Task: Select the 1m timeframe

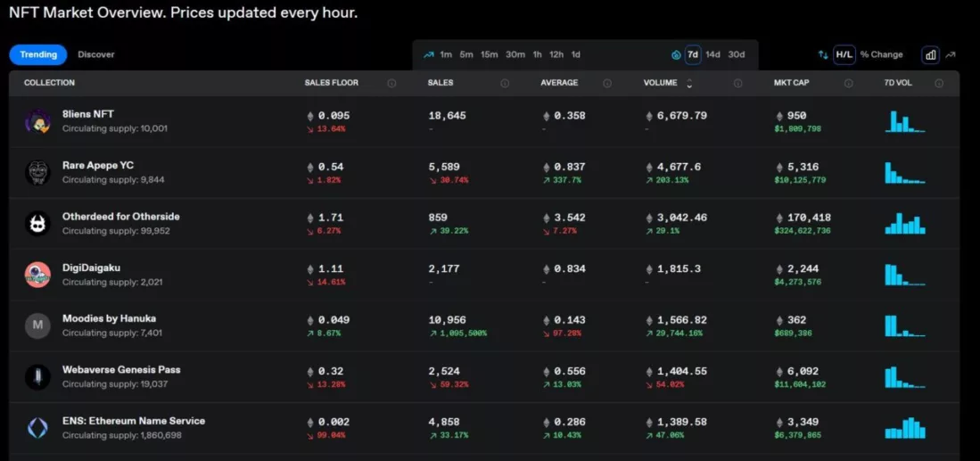Action: tap(446, 54)
